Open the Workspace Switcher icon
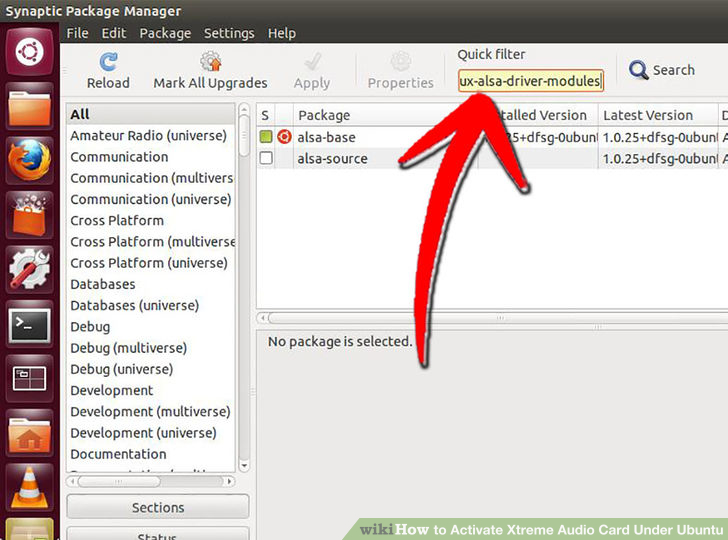Screen dimensions: 728x540 pyautogui.click(x=29, y=379)
